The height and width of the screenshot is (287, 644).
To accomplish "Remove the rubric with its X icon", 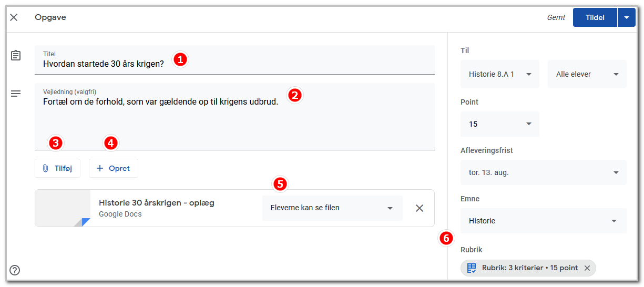I will [x=587, y=268].
